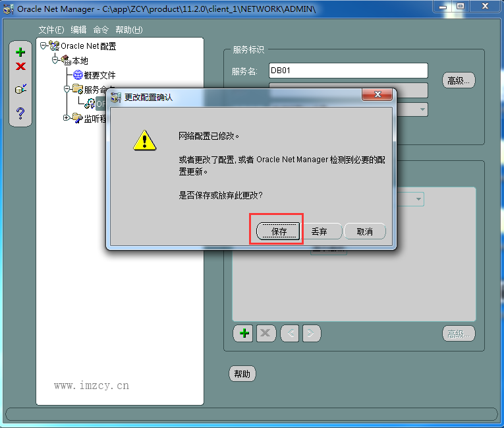Open the 命令 menu

(101, 30)
